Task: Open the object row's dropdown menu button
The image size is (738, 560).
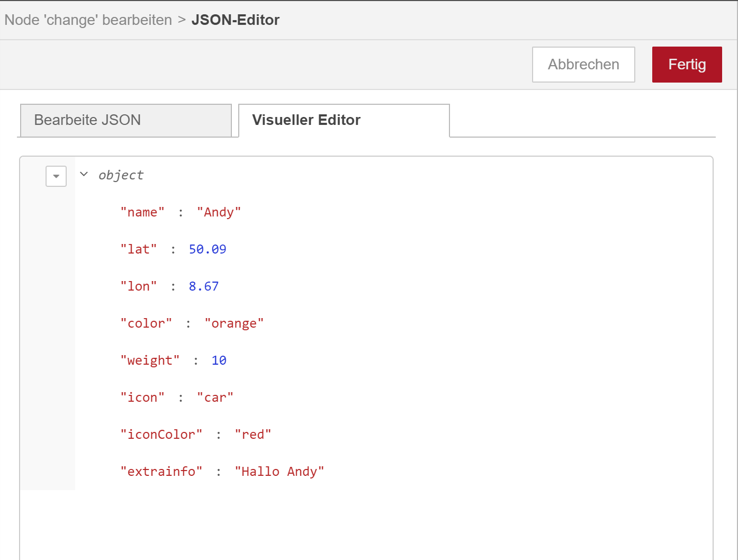Action: click(56, 176)
